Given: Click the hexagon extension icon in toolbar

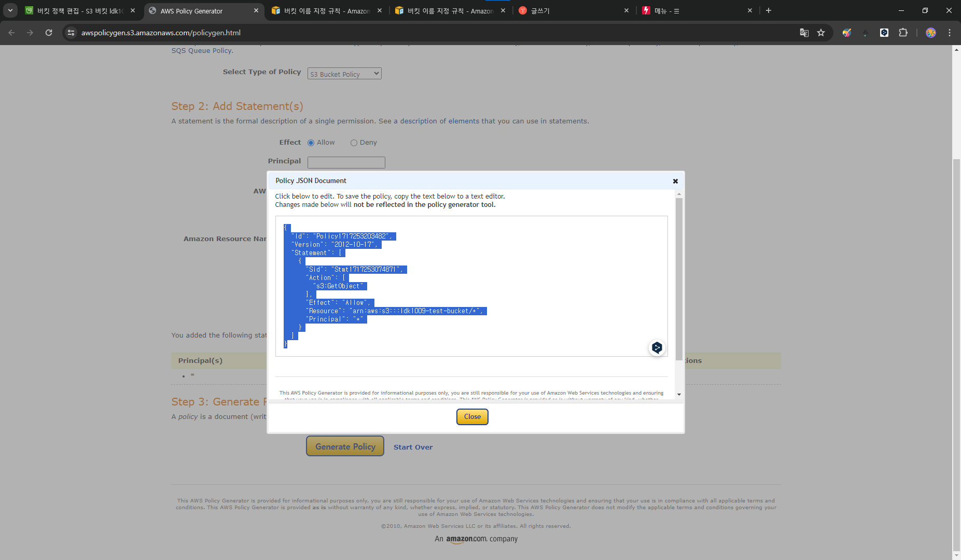Looking at the screenshot, I should 884,33.
